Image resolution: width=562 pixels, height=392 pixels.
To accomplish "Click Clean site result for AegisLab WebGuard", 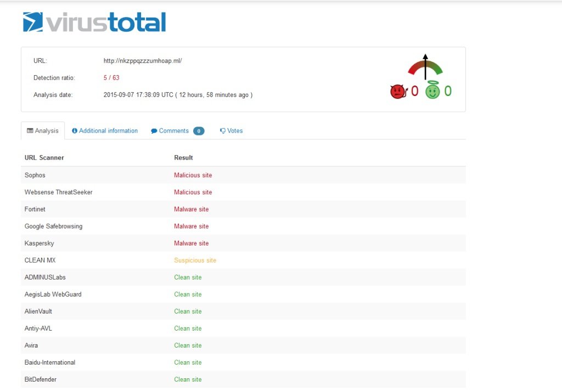I will pos(188,294).
